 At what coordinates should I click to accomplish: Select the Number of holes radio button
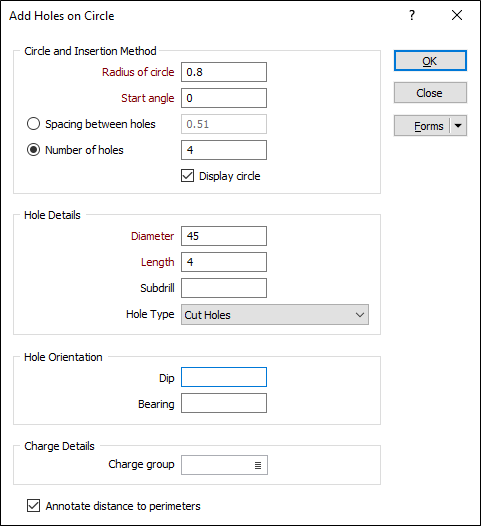33,150
